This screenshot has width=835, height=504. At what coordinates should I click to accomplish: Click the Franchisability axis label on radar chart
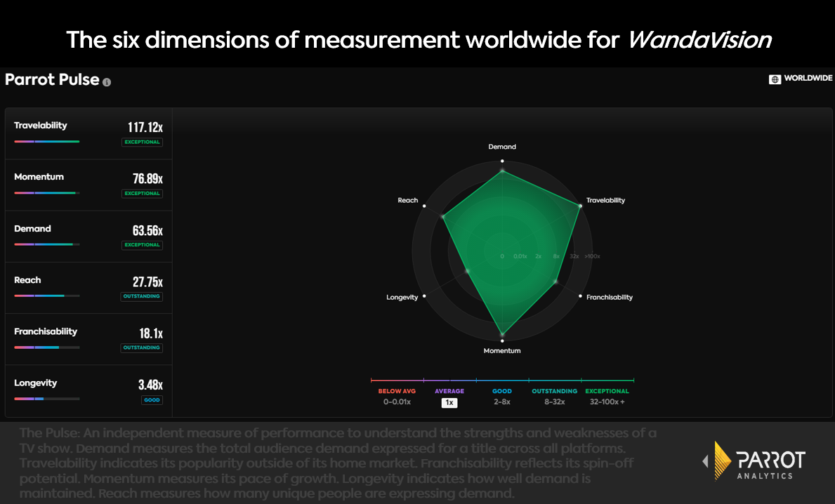pos(609,298)
